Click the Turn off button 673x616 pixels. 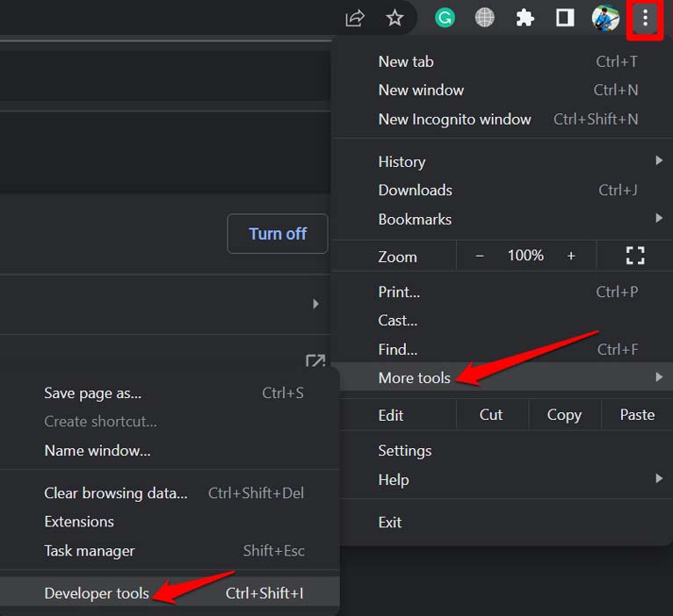(278, 234)
